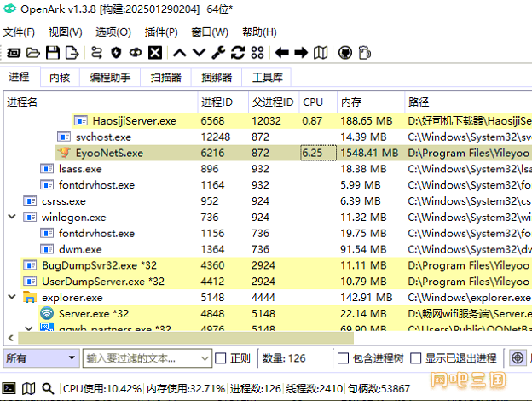
Task: Sort by CPU column header
Action: [318, 102]
